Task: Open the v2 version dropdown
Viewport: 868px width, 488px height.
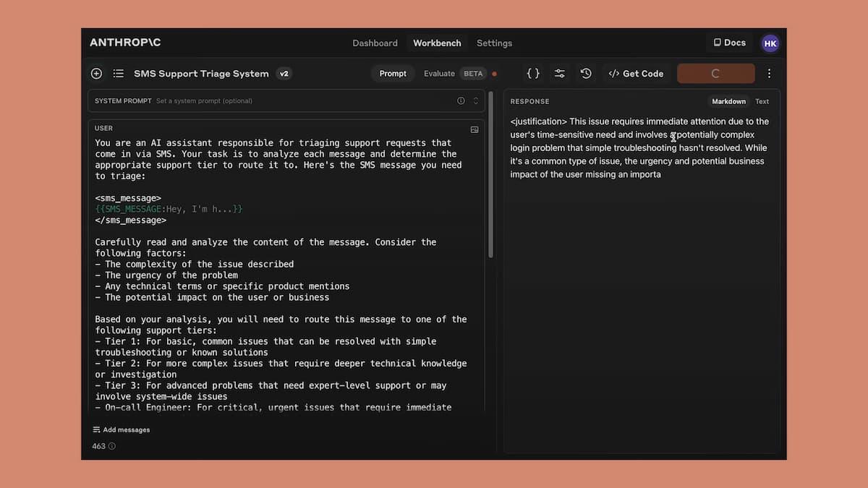Action: [284, 74]
